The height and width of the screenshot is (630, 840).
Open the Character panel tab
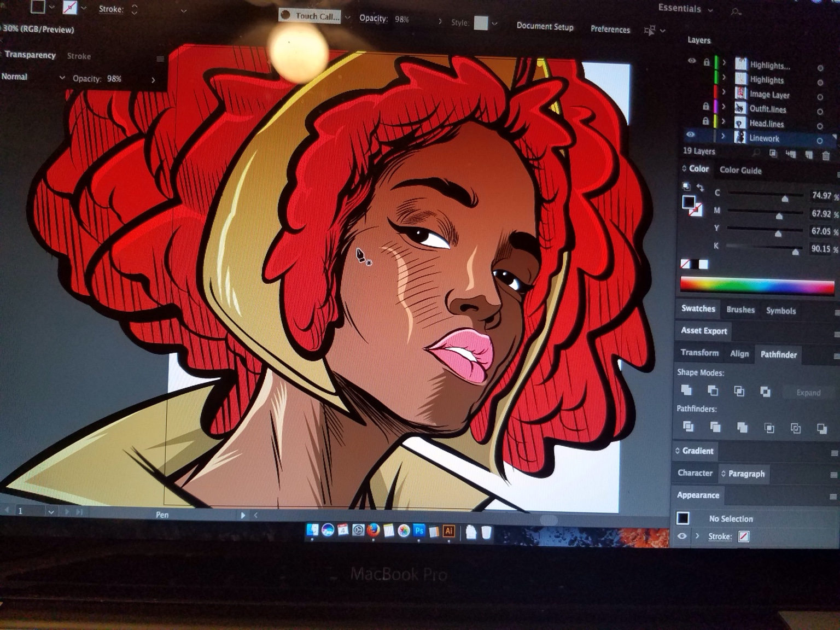click(x=695, y=473)
